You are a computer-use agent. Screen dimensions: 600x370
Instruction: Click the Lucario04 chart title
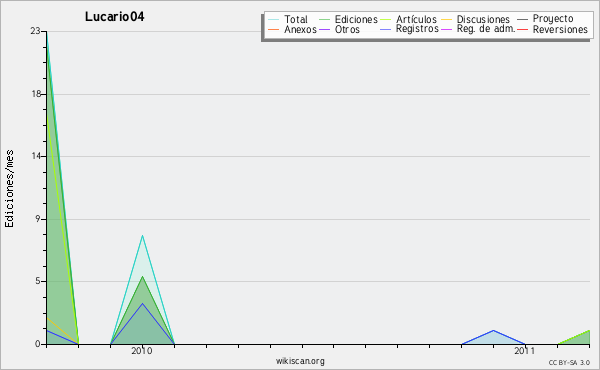pyautogui.click(x=114, y=17)
